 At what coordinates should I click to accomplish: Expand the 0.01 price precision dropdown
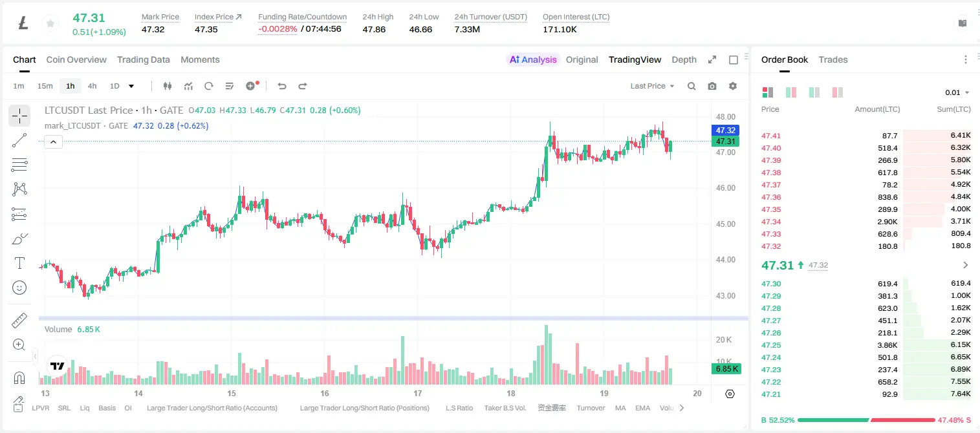(957, 92)
